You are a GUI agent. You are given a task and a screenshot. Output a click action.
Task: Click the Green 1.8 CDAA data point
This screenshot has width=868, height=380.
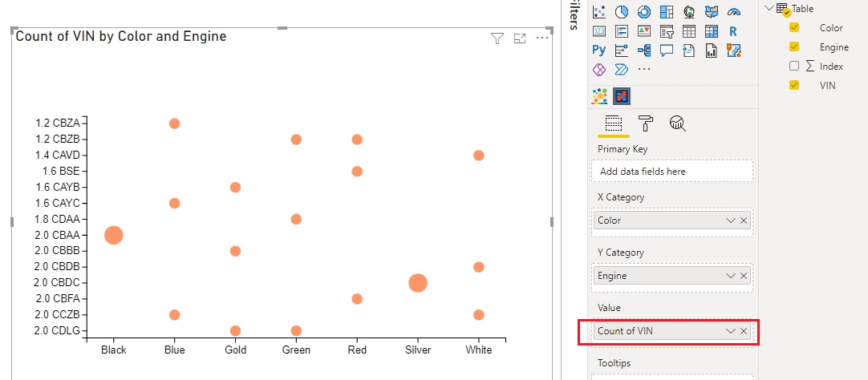[296, 219]
